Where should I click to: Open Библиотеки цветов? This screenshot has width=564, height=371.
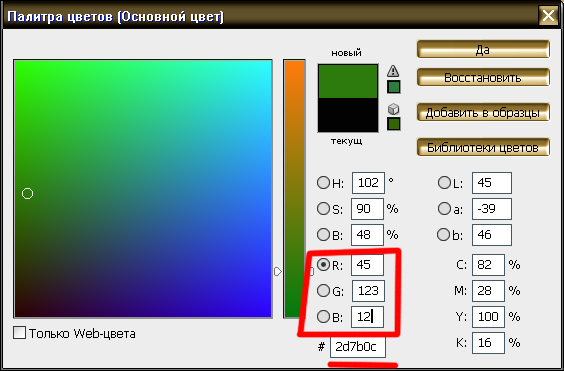pos(483,147)
